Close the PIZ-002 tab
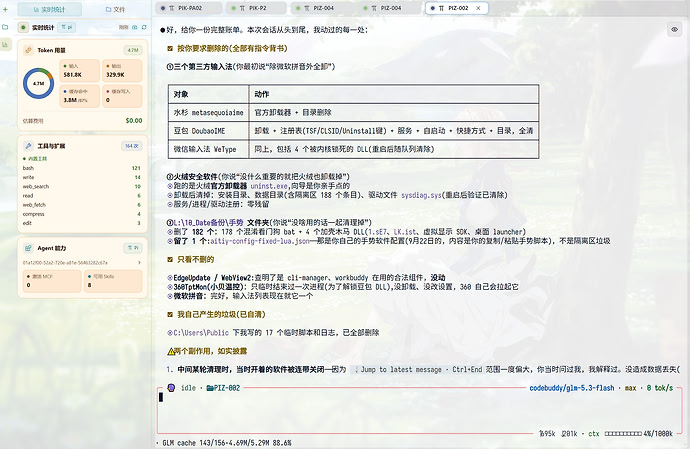This screenshot has width=690, height=449. click(x=478, y=8)
